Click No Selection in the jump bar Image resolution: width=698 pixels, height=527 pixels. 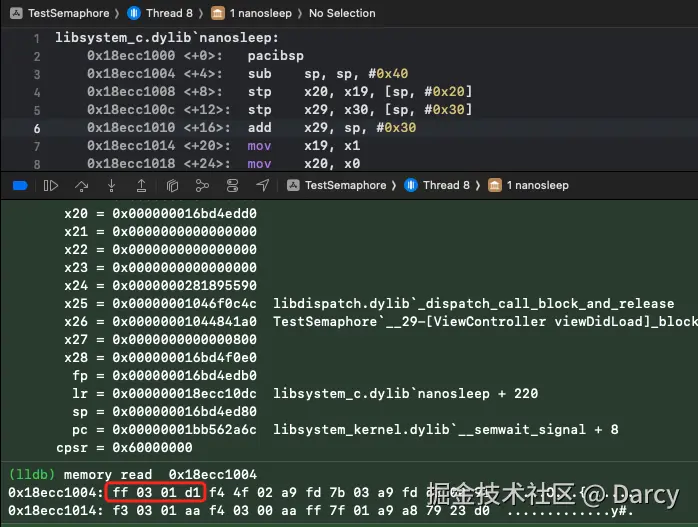tap(342, 13)
